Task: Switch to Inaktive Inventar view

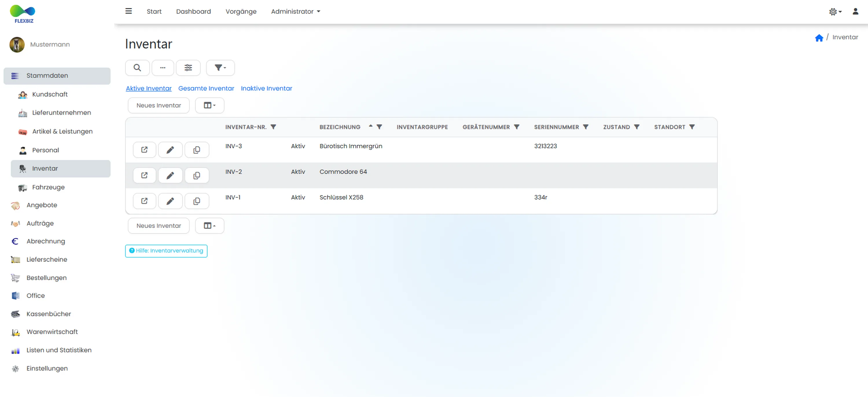Action: (x=266, y=88)
